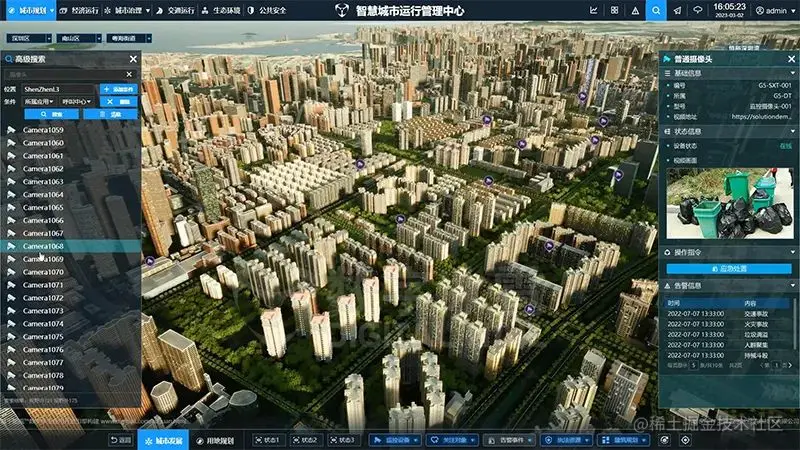Switch to the 生态环境 tab

[x=221, y=10]
